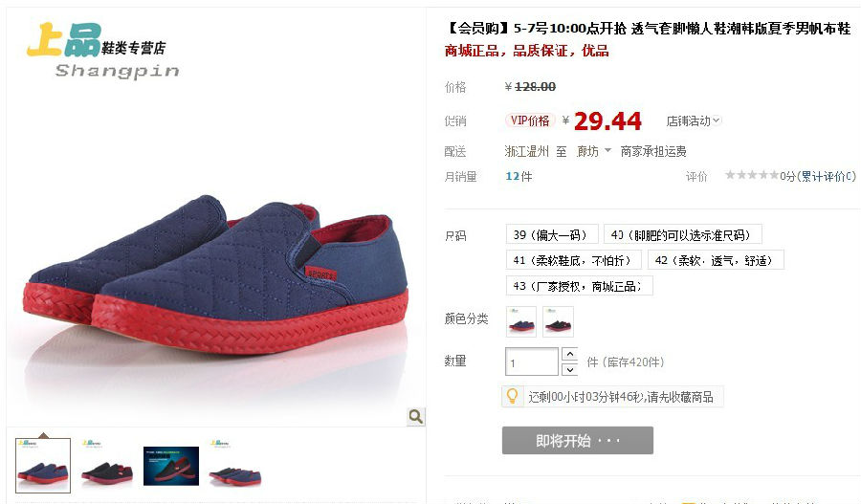Viewport: 861px width, 504px height.
Task: View the dark blue background thumbnail
Action: click(x=171, y=466)
